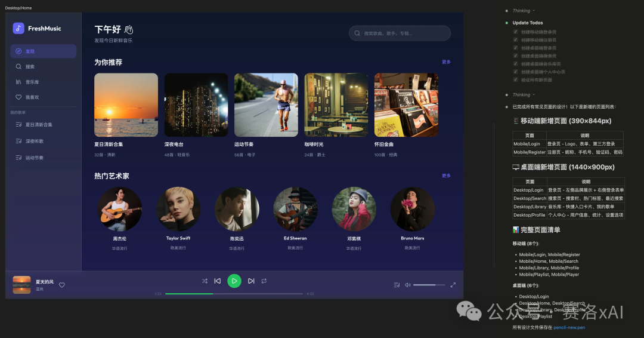Select 我喜欢 in the sidebar
Screen dimensions: 644x338
click(x=32, y=97)
